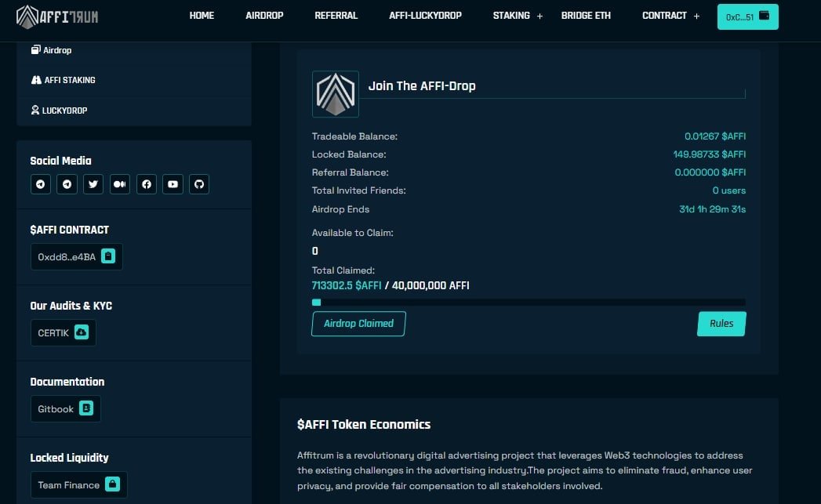Click the 'Our Audits & KYC' heading
This screenshot has height=504, width=821.
pos(71,306)
